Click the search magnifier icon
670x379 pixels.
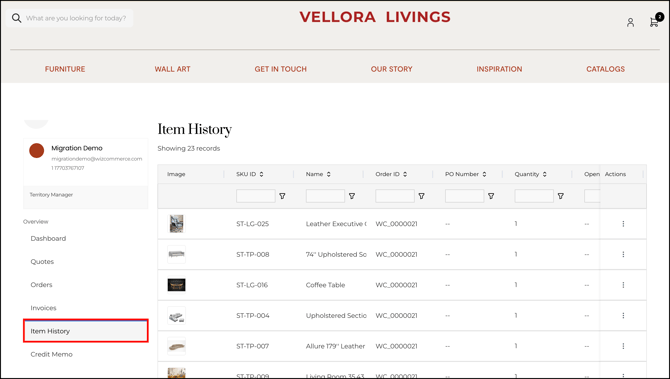(x=16, y=18)
